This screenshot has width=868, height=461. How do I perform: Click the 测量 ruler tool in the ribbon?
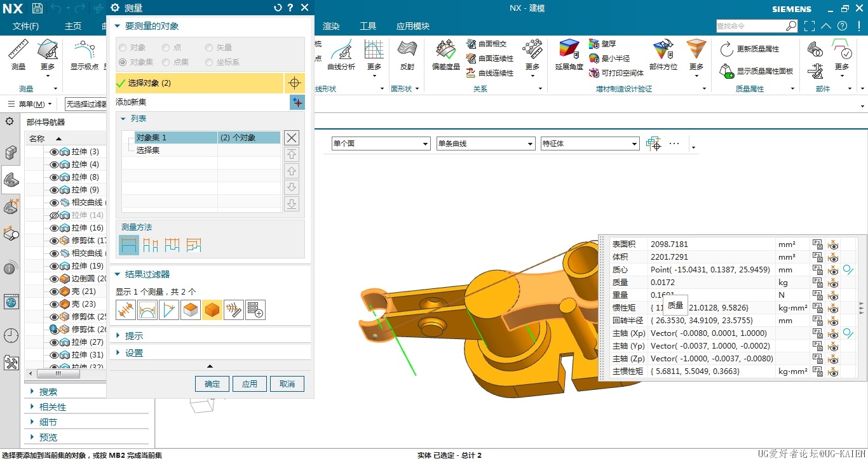click(18, 54)
